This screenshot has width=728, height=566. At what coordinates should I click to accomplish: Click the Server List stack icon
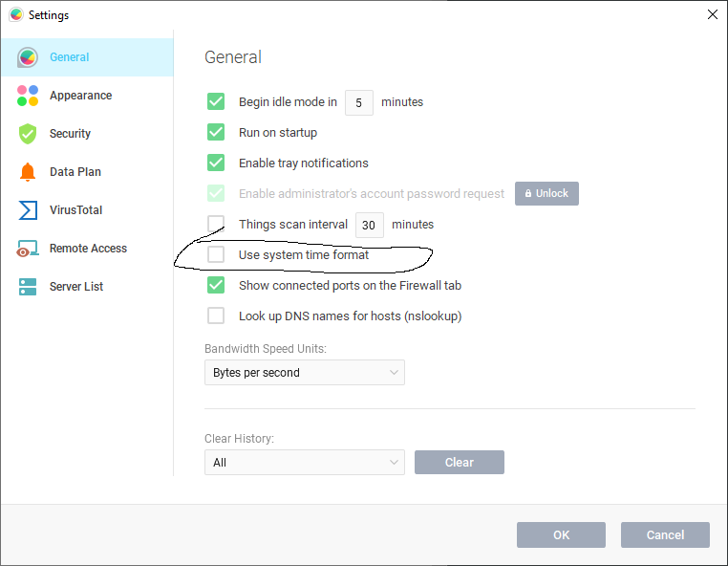[x=28, y=287]
